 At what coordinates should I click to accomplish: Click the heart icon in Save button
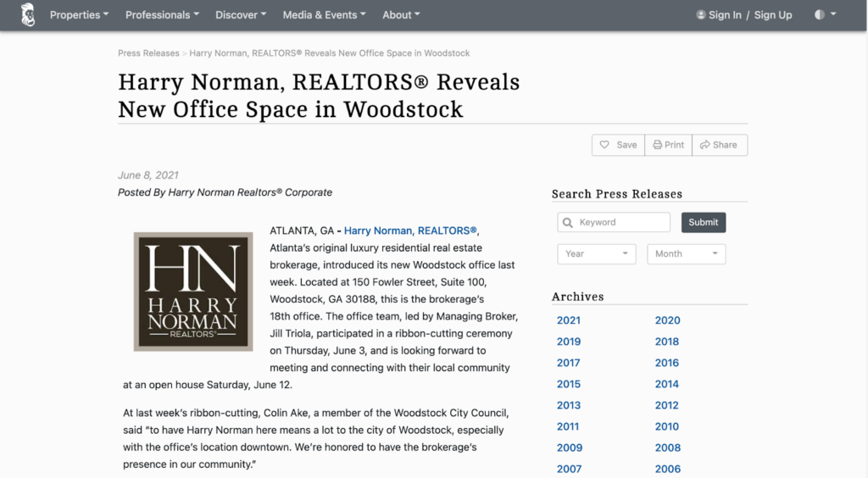(604, 145)
